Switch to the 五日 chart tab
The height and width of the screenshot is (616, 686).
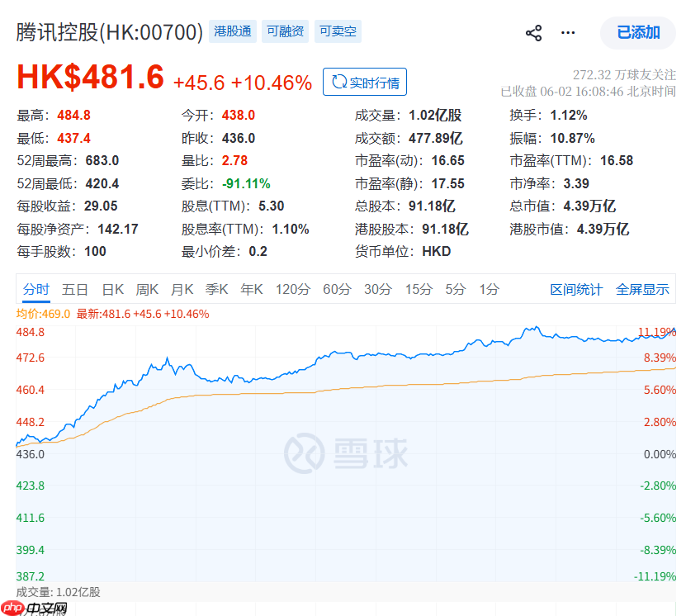point(75,289)
